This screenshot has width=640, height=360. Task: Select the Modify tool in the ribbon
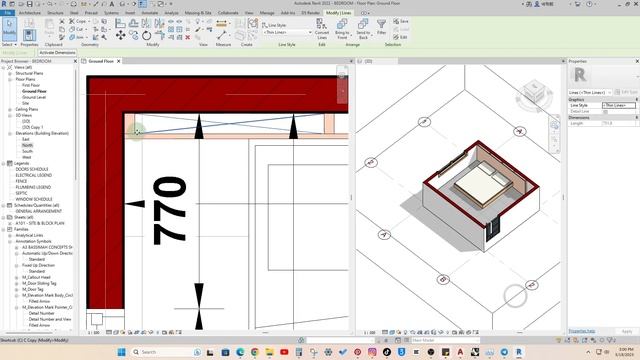(9, 29)
